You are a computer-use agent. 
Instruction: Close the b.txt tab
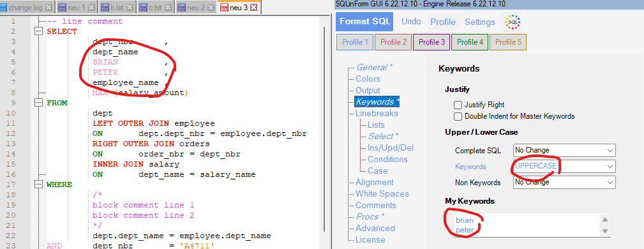(x=130, y=8)
